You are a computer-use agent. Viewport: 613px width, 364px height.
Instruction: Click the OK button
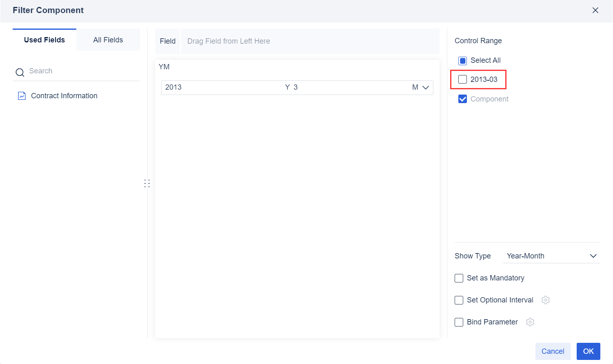click(x=588, y=351)
